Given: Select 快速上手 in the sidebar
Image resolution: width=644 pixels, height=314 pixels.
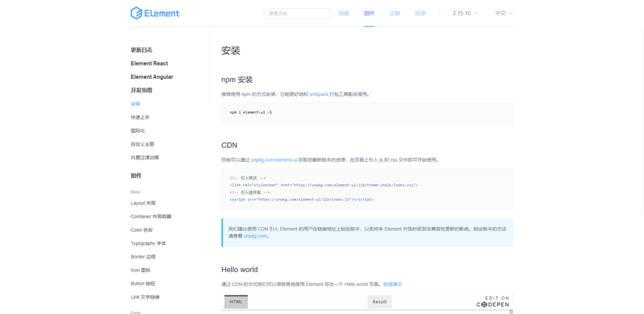Looking at the screenshot, I should pos(140,117).
